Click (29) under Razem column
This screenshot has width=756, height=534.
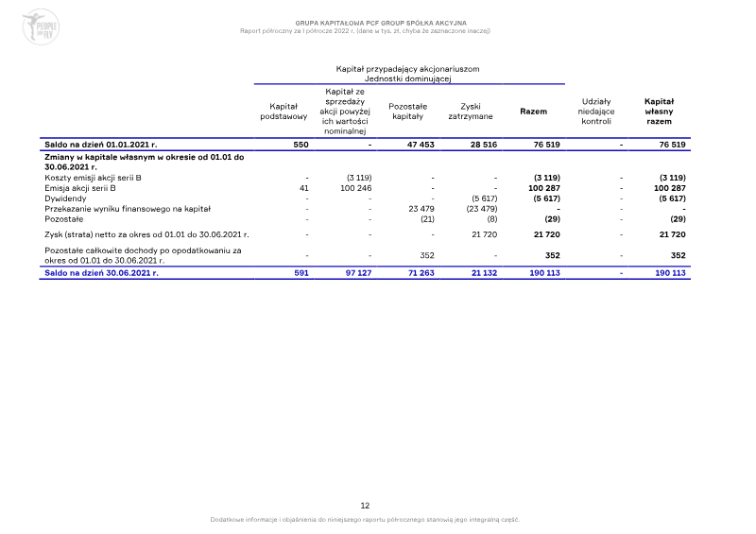[553, 219]
